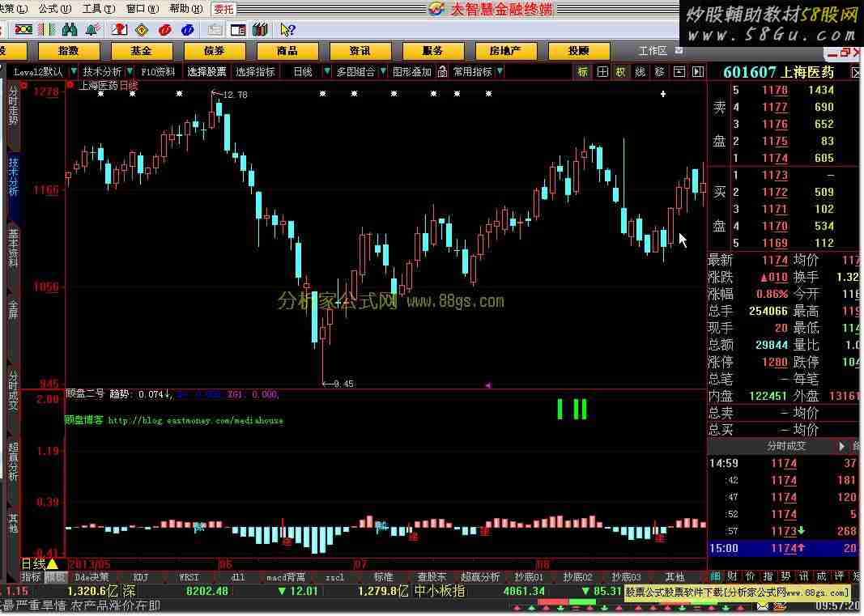Click the 选择指标 button
The width and height of the screenshot is (864, 616).
255,71
